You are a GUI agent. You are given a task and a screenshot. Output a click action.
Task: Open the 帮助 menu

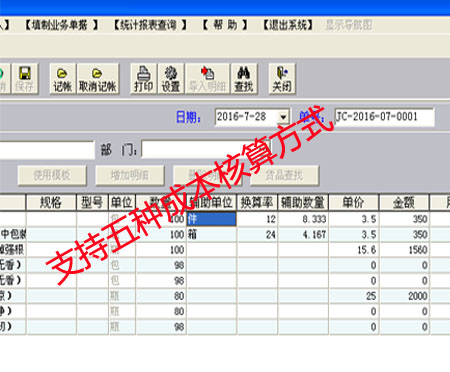225,25
